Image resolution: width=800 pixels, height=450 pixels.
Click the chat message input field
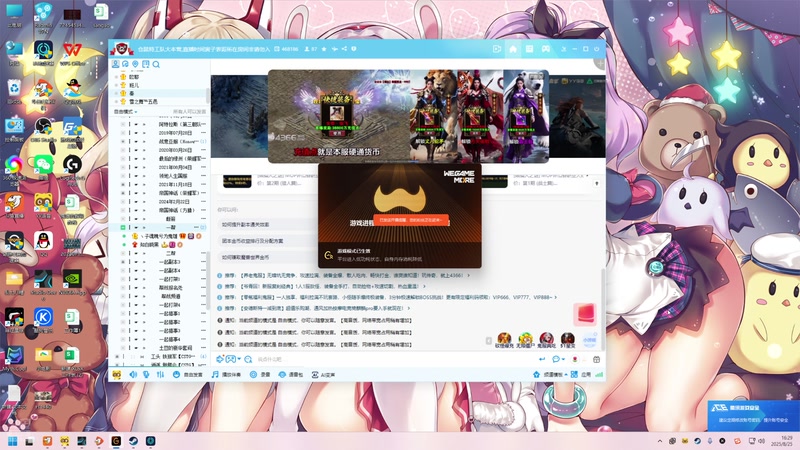393,359
